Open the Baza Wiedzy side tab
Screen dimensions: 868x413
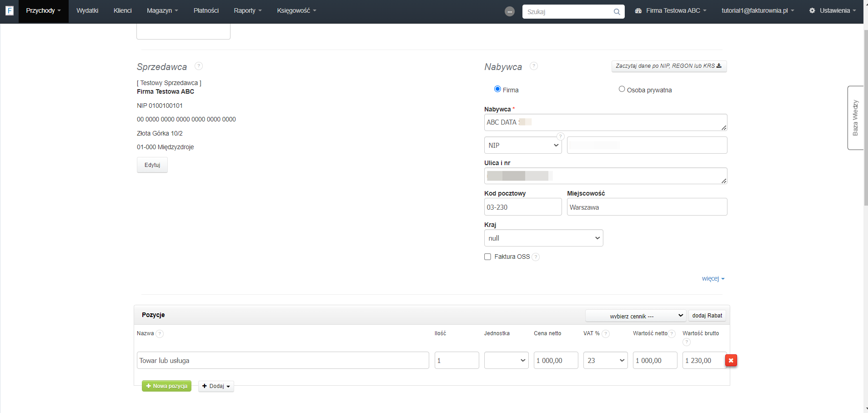click(x=855, y=118)
